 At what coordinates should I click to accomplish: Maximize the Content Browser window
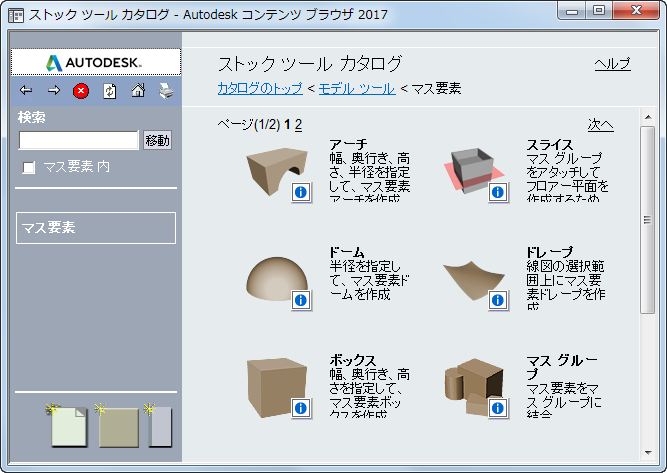[x=599, y=11]
